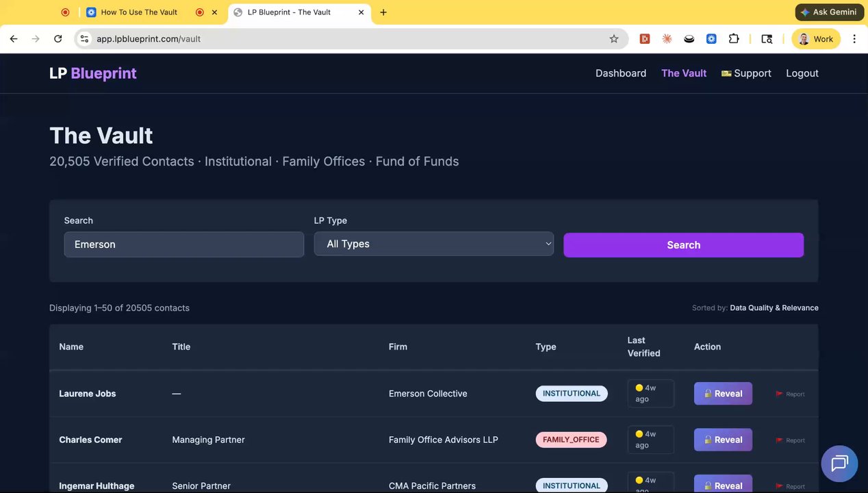The image size is (868, 493).
Task: Click the 4w ago badge for Charles Comer
Action: 650,440
